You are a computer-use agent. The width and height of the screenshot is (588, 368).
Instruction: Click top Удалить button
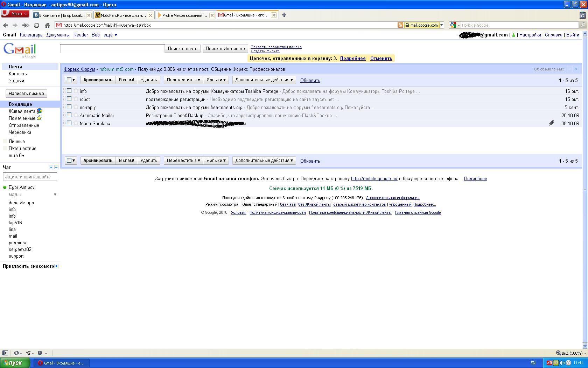point(148,80)
